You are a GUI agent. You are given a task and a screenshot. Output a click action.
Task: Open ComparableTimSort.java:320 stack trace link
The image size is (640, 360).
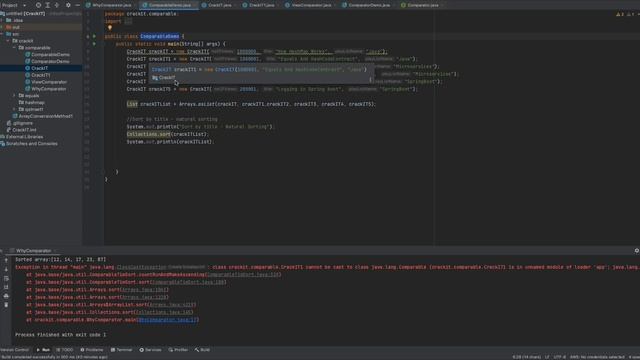click(x=243, y=275)
